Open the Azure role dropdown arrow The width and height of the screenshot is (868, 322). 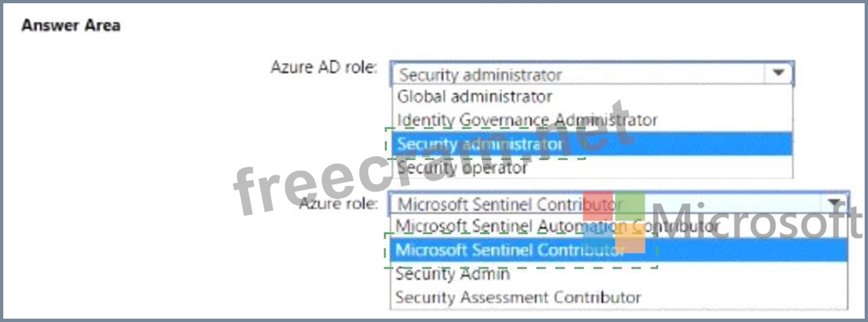834,203
